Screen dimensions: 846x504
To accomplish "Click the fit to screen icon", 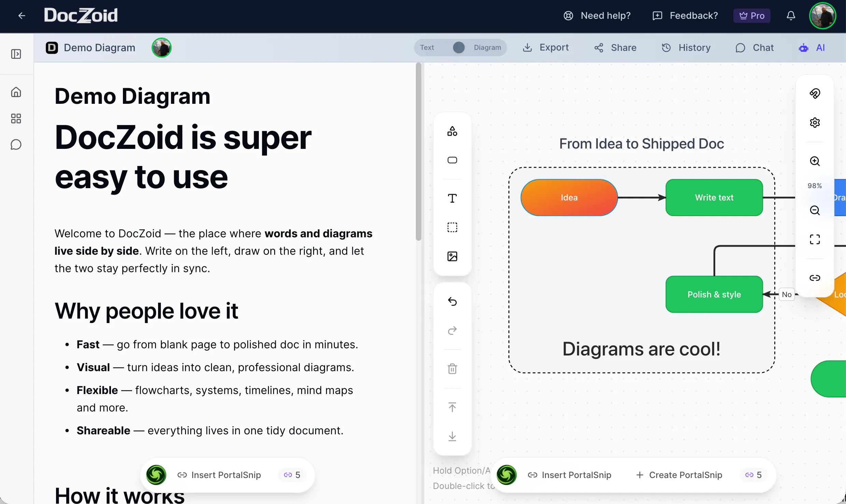I will [x=815, y=239].
